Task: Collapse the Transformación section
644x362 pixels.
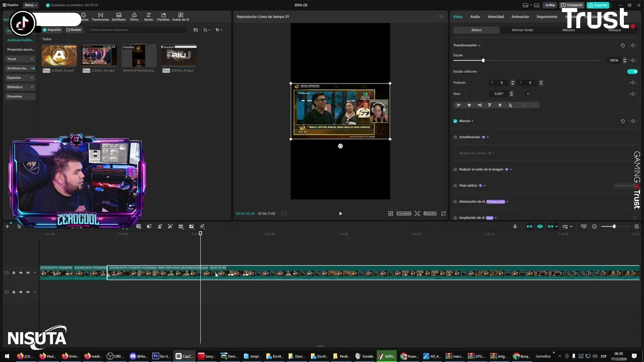Action: pyautogui.click(x=479, y=45)
